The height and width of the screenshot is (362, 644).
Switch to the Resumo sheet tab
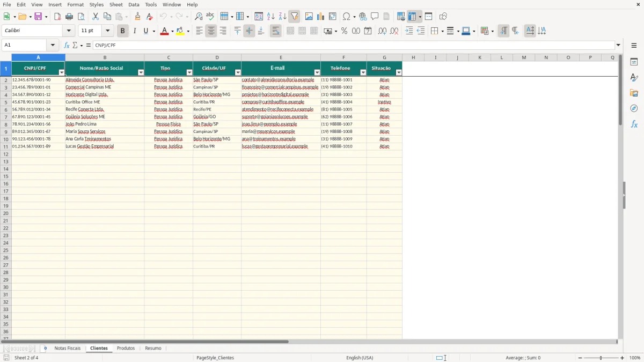(x=153, y=349)
